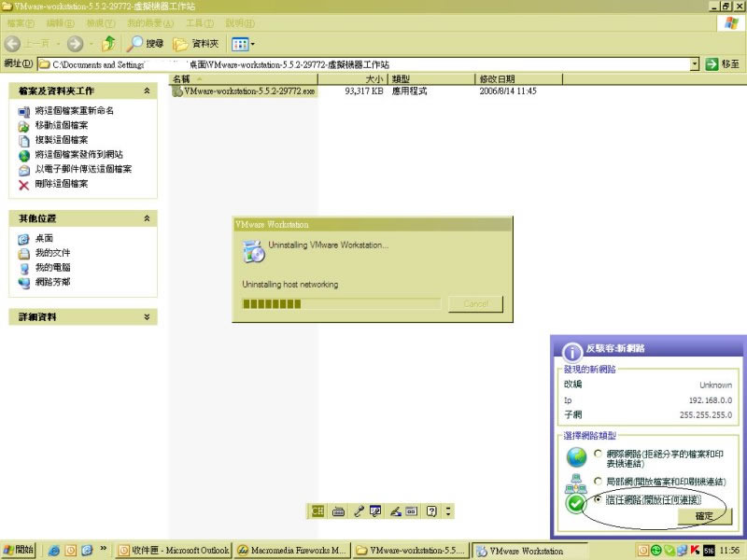The image size is (747, 560).
Task: Open the Search (搜尋) toolbar button
Action: pos(146,44)
